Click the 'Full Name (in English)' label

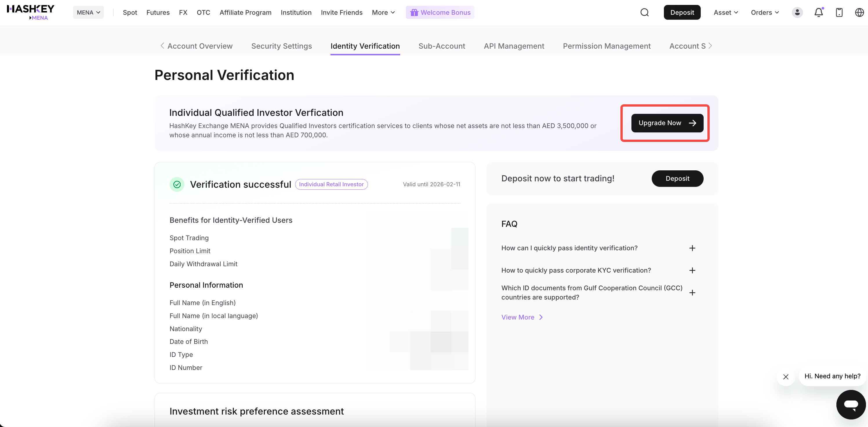click(203, 303)
